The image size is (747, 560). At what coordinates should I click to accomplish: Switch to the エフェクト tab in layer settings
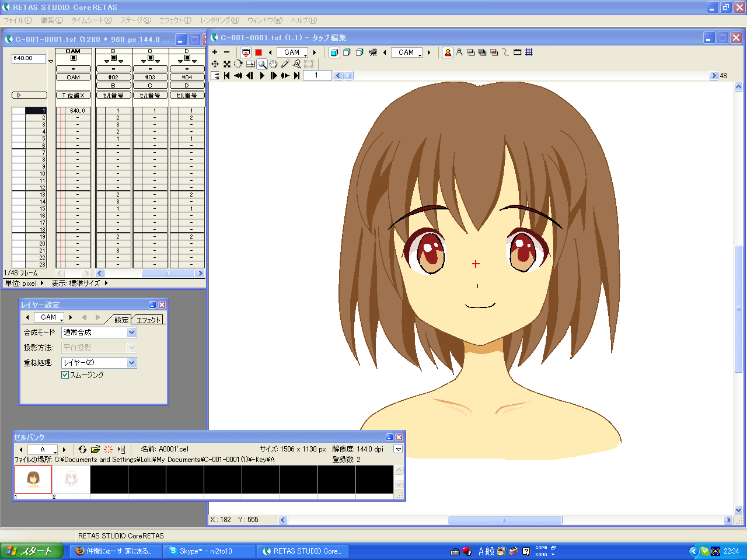pos(149,320)
